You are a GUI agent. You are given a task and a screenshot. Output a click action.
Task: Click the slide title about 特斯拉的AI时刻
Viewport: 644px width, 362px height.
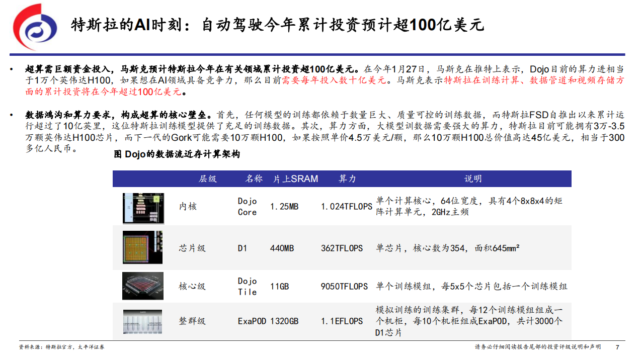(x=278, y=25)
